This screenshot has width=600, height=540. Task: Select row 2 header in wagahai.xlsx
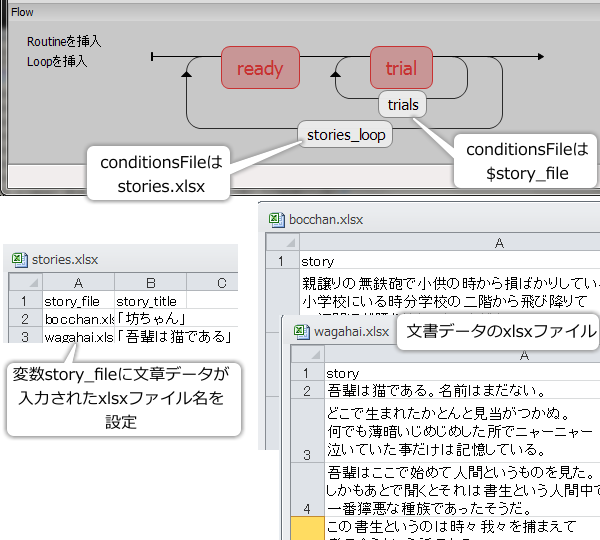point(308,390)
